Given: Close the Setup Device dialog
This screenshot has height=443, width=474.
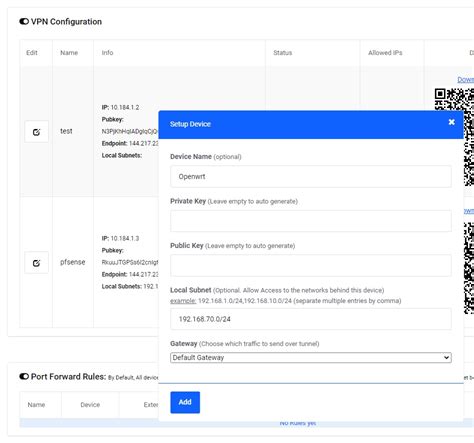Looking at the screenshot, I should pos(452,122).
